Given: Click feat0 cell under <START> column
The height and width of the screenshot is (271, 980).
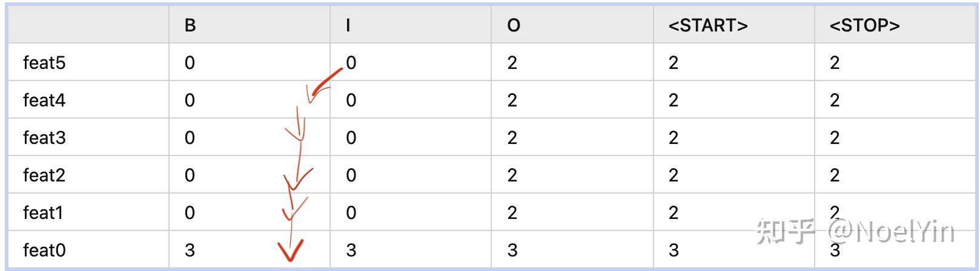Looking at the screenshot, I should coord(674,250).
